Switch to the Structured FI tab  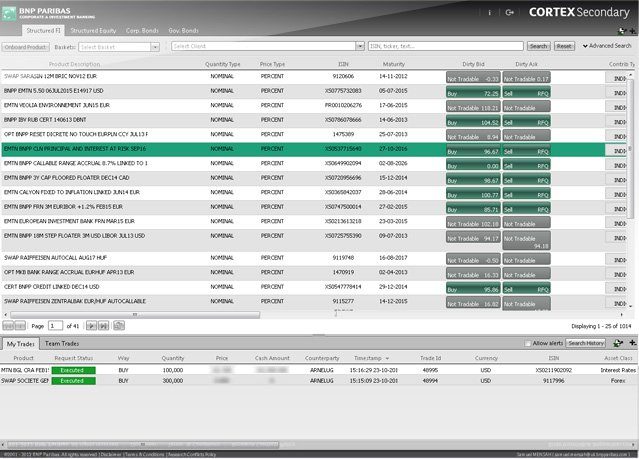[x=43, y=31]
